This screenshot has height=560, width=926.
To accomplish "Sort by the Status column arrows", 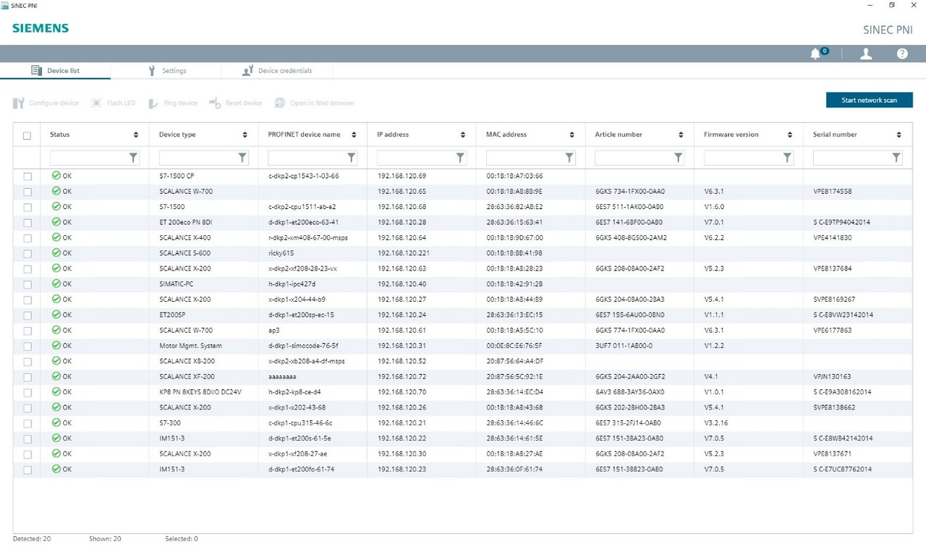I will [x=136, y=135].
